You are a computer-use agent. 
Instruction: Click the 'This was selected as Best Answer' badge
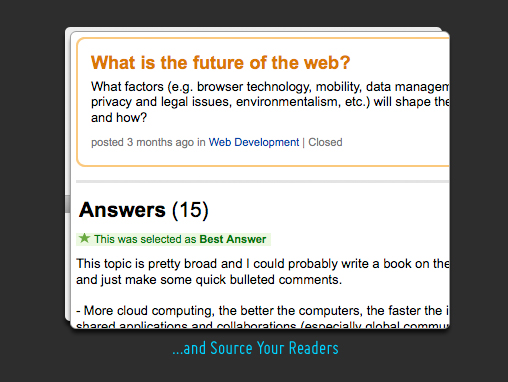[x=173, y=239]
